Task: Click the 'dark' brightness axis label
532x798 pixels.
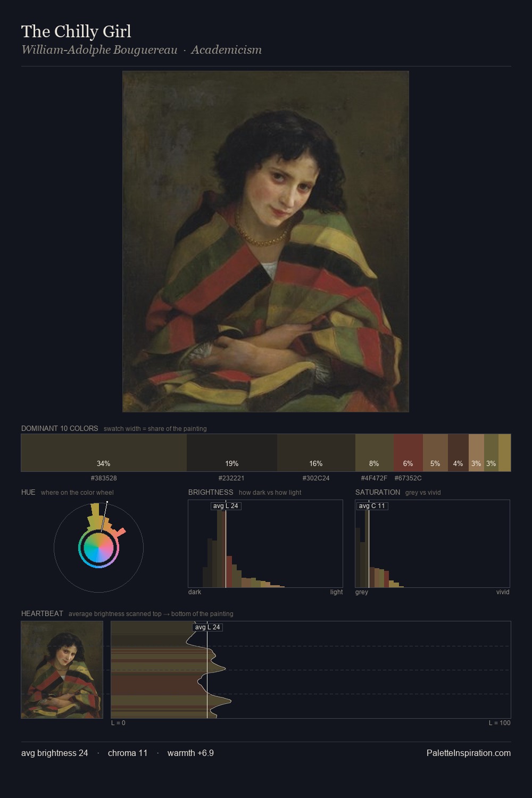Action: (195, 592)
